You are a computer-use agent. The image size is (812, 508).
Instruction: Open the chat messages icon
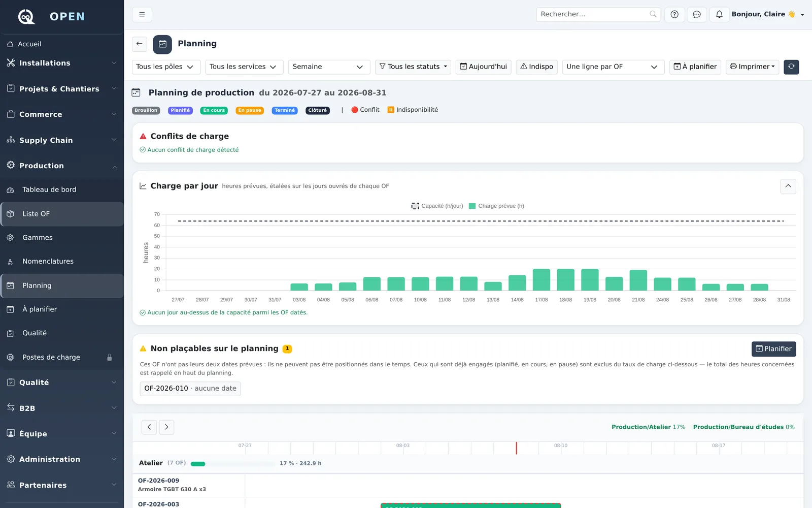[697, 14]
